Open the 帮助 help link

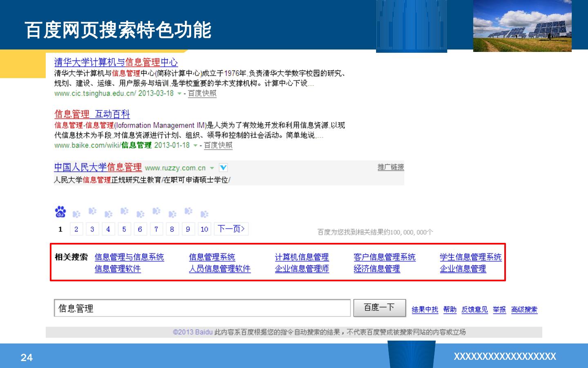click(450, 310)
